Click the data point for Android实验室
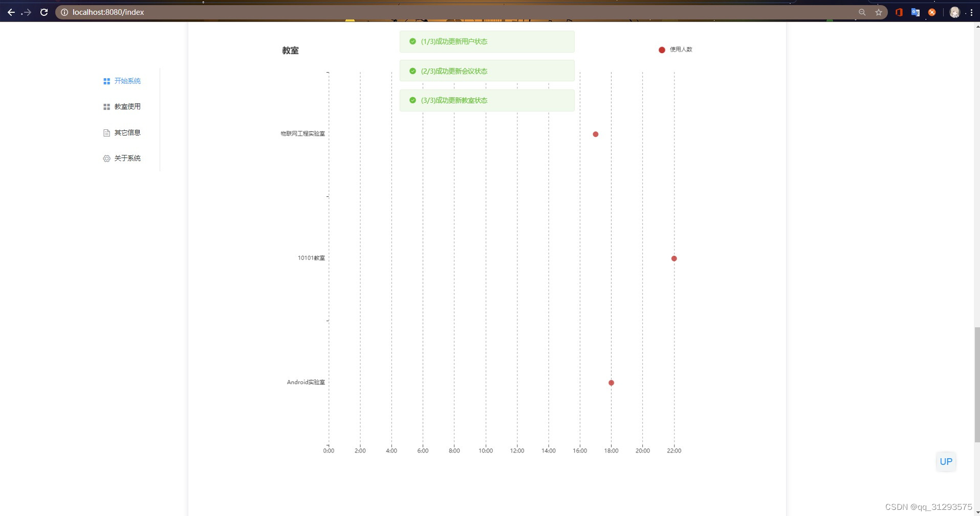 [611, 383]
